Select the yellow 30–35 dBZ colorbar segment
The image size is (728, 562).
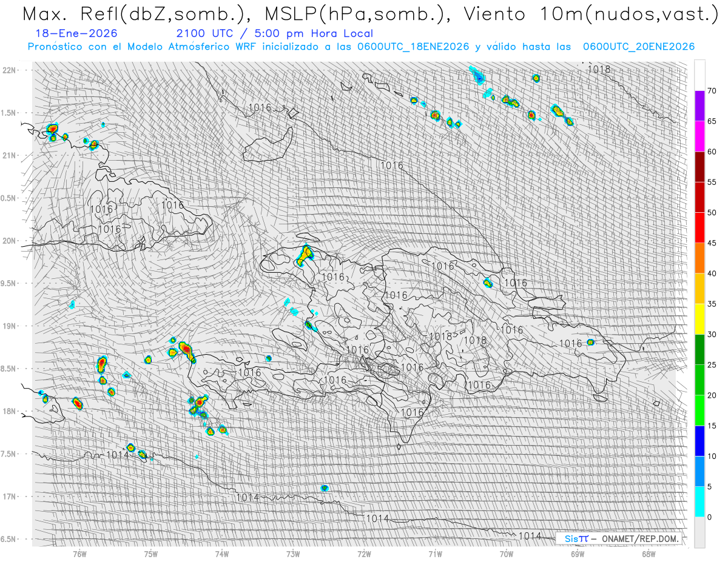(699, 319)
